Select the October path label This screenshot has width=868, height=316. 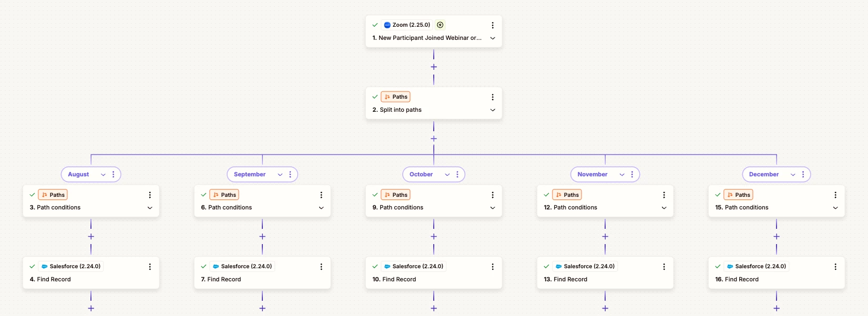click(x=421, y=174)
